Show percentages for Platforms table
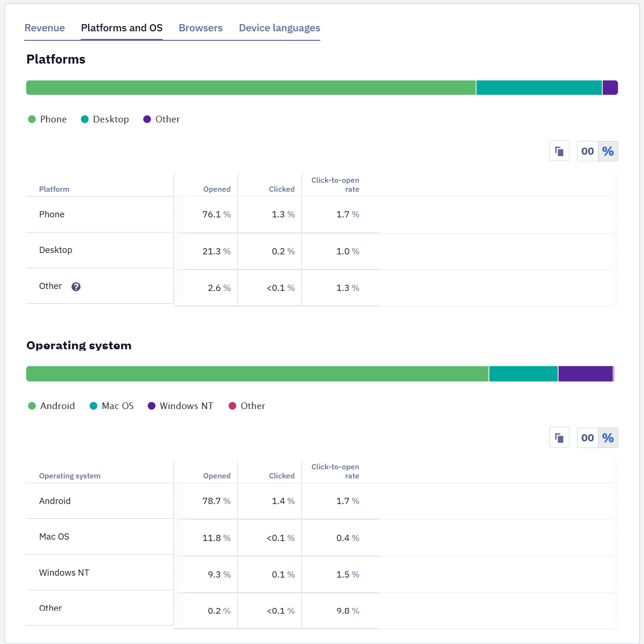Screen dimensions: 644x644 tap(608, 151)
